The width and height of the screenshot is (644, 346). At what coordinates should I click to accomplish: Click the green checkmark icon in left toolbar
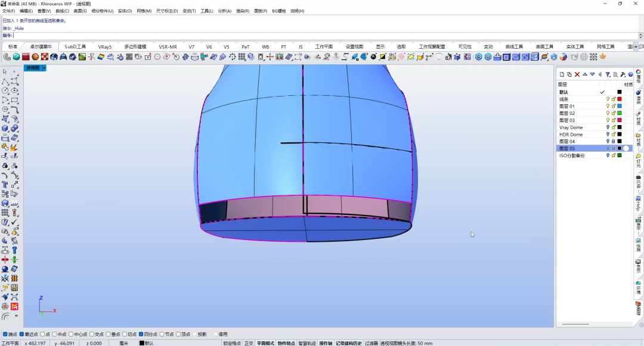pyautogui.click(x=15, y=222)
